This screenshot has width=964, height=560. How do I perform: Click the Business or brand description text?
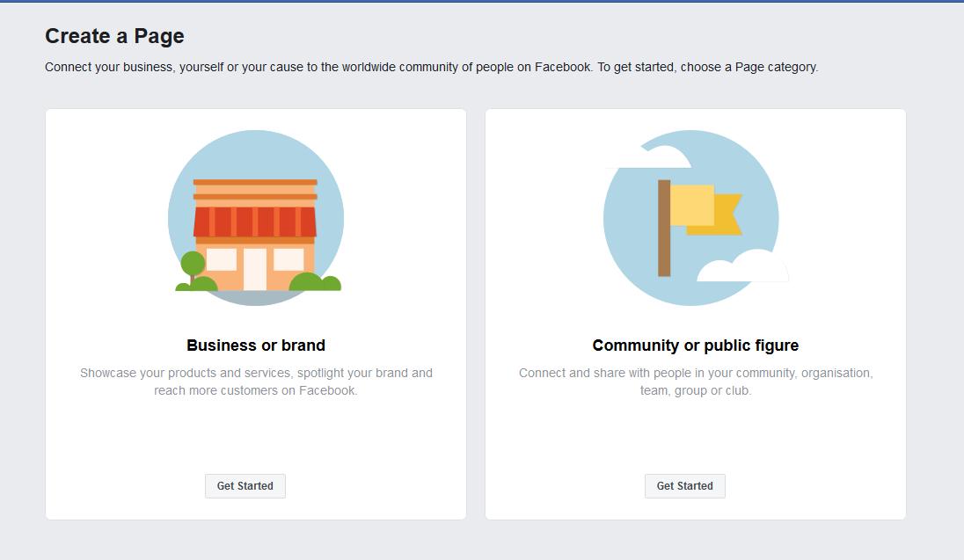(x=255, y=382)
